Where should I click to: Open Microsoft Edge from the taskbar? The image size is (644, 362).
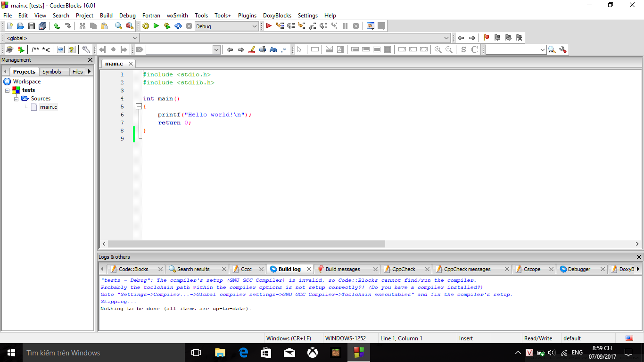pos(243,353)
